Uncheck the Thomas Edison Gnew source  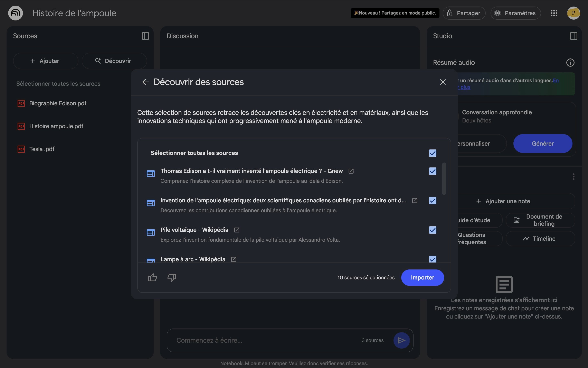tap(433, 171)
